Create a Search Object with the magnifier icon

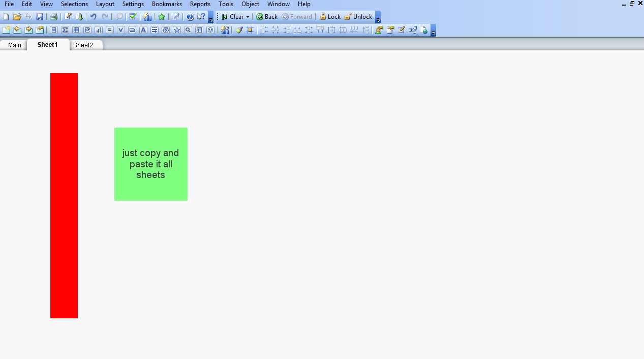(188, 30)
